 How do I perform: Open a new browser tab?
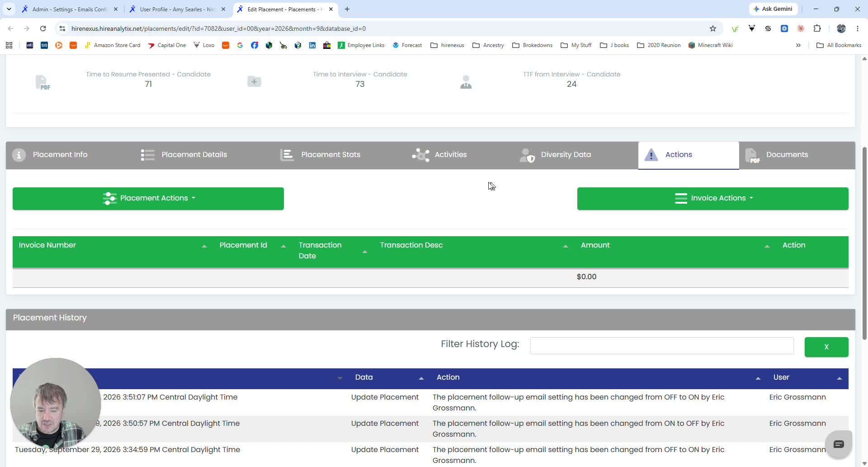click(347, 9)
